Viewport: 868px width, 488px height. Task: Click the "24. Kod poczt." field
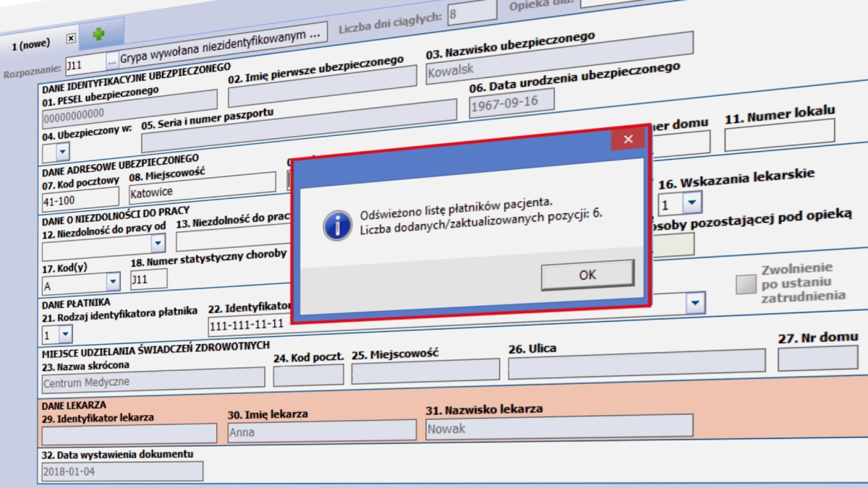(x=308, y=374)
